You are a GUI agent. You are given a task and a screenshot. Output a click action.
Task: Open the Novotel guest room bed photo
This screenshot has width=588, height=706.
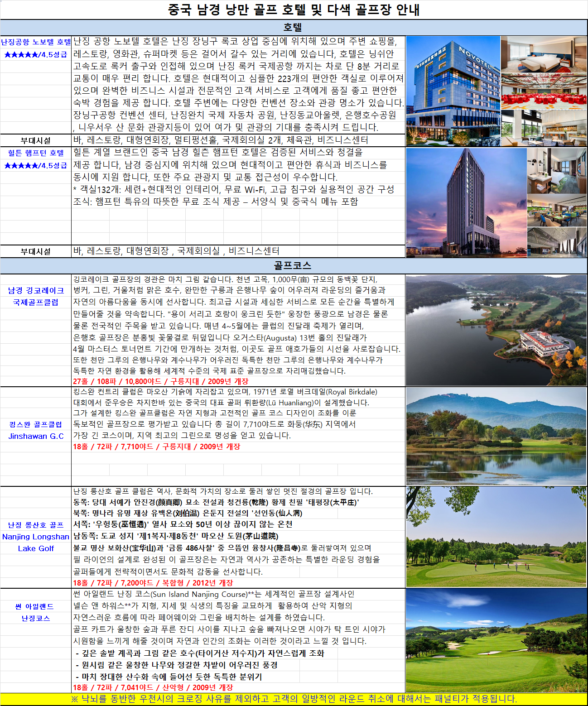coord(544,54)
